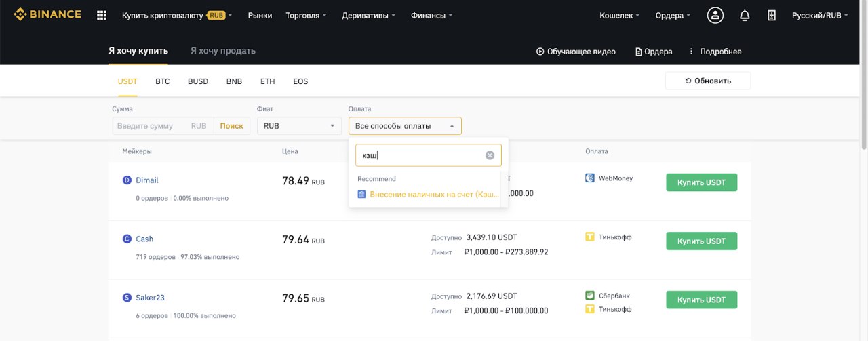Expand the Торговля dropdown menu
868x341 pixels.
pyautogui.click(x=306, y=15)
